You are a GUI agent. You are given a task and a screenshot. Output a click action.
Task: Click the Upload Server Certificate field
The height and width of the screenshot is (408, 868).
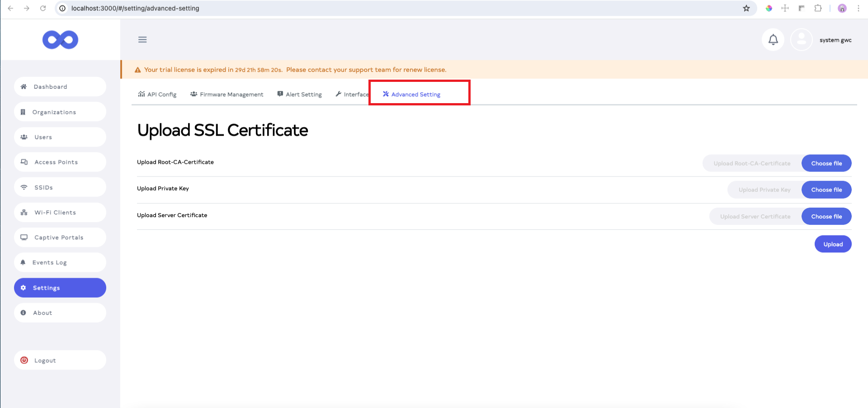(755, 217)
